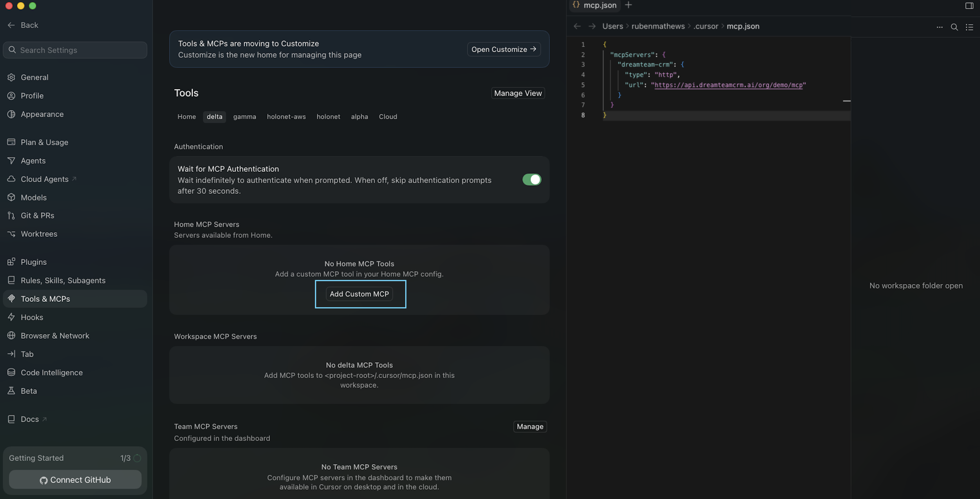
Task: Click the Manage View button
Action: click(x=518, y=93)
